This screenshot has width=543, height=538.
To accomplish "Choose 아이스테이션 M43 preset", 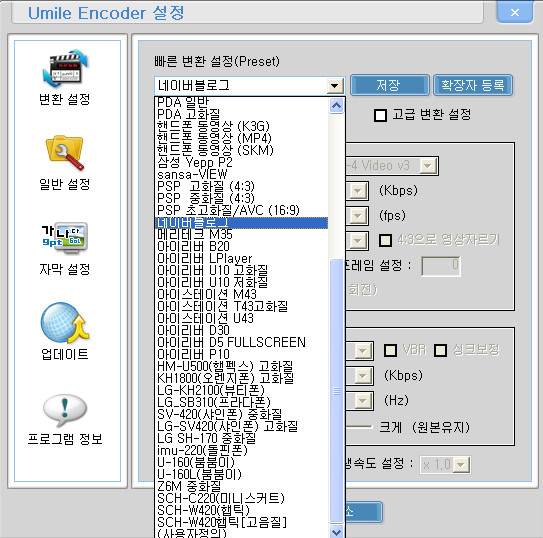I will (x=242, y=294).
